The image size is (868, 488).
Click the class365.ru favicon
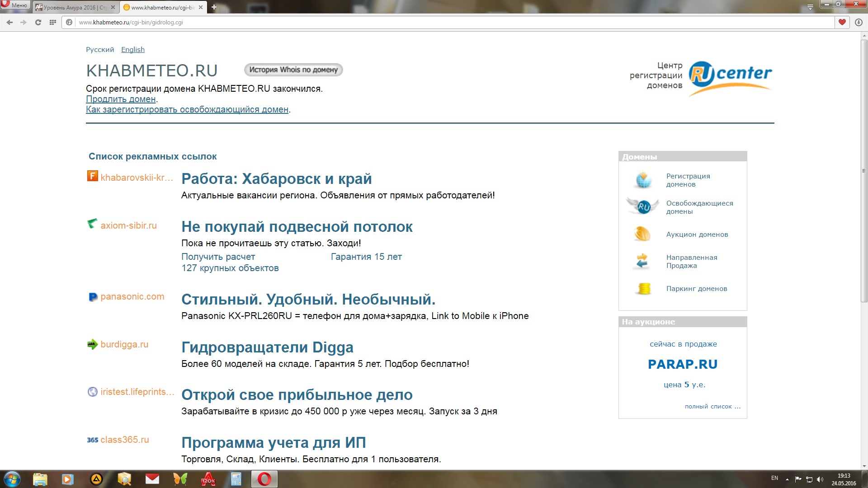pos(93,440)
